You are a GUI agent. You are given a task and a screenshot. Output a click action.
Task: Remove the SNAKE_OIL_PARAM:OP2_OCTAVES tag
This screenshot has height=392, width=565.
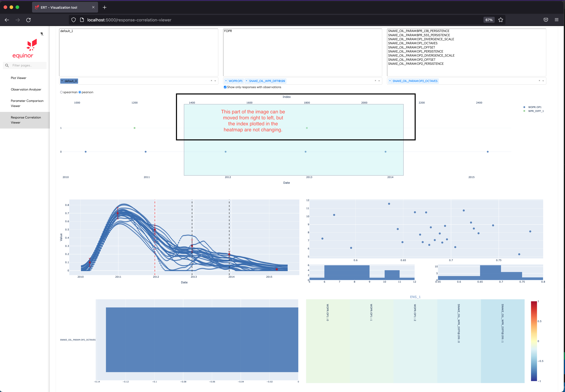click(x=390, y=81)
